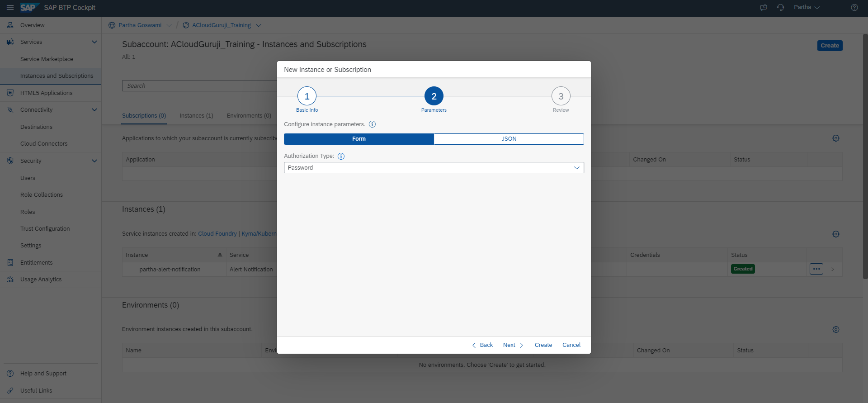Open Service Marketplace in sidebar
Viewport: 868px width, 403px height.
click(47, 59)
